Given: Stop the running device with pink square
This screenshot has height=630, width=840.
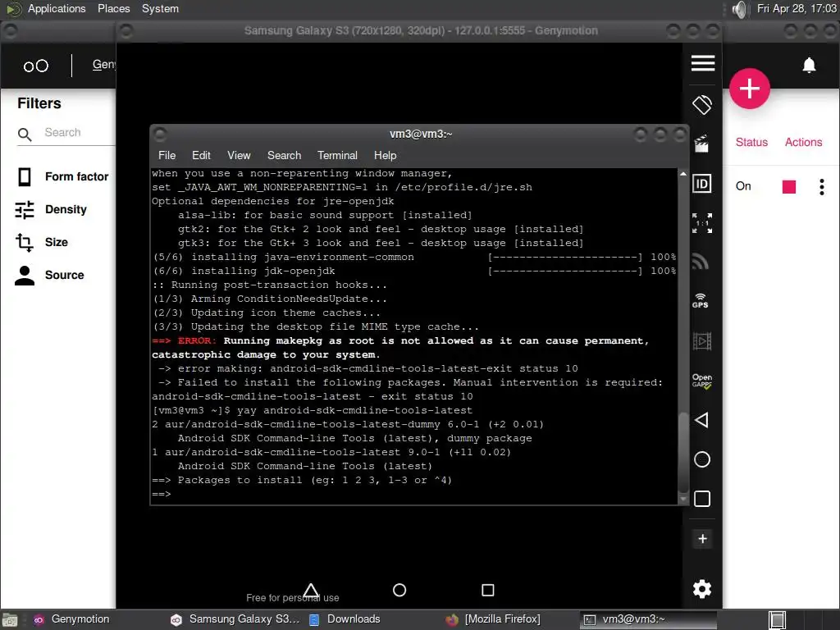Looking at the screenshot, I should point(788,186).
